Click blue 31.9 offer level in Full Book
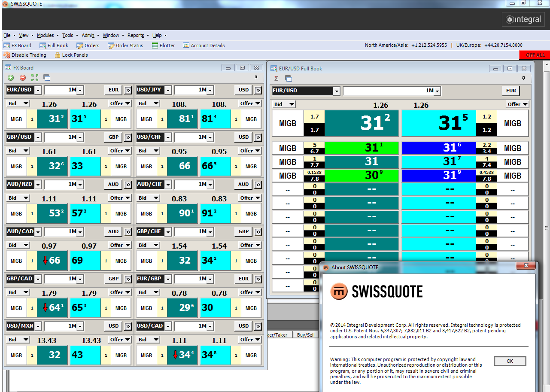Screen dimensions: 550x392 pos(439,176)
